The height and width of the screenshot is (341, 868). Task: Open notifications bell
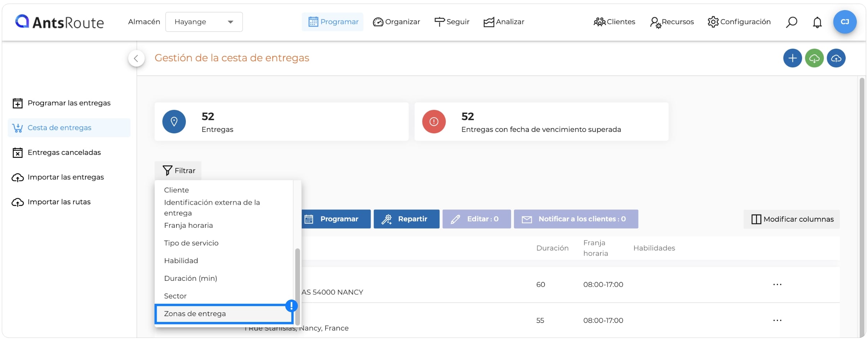[x=817, y=22]
